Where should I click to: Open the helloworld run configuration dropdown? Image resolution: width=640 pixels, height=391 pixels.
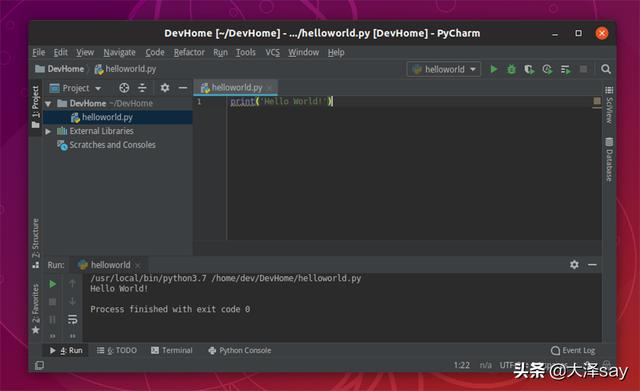coord(444,69)
